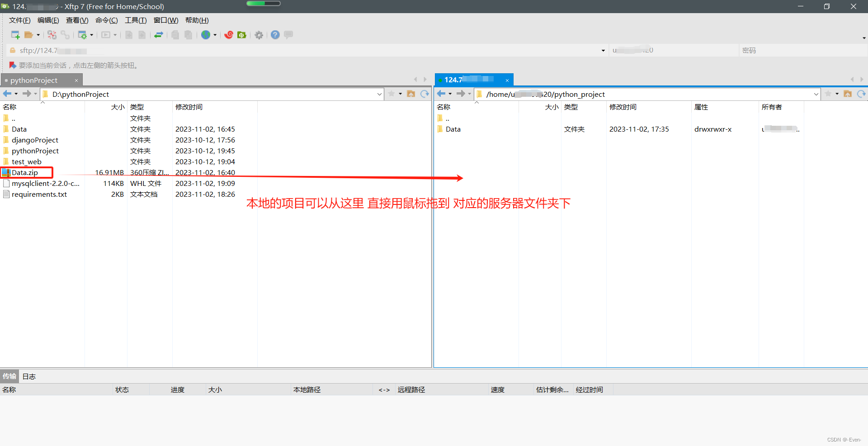
Task: Expand the D:\pythonProject path dropdown
Action: pos(379,94)
